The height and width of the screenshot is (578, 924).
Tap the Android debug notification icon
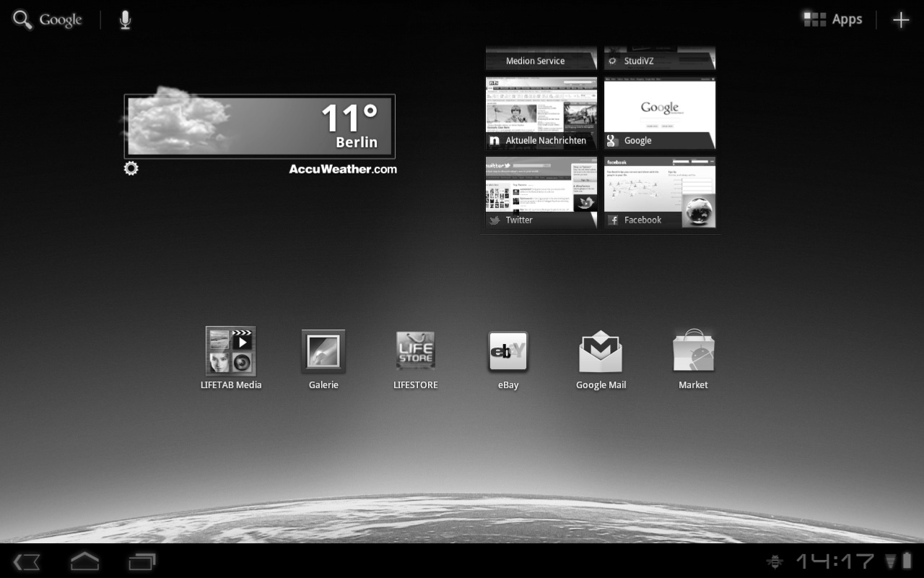pos(775,561)
